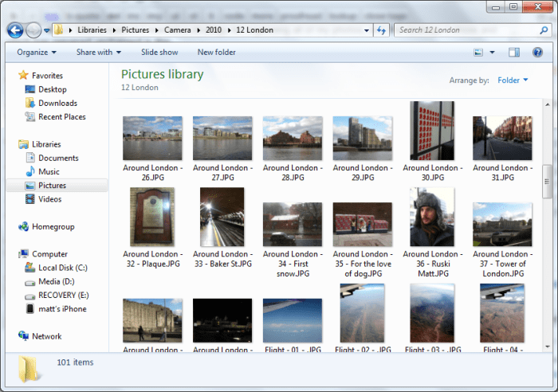Select the Homegroup item
Viewport: 558px width, 392px height.
coord(53,226)
